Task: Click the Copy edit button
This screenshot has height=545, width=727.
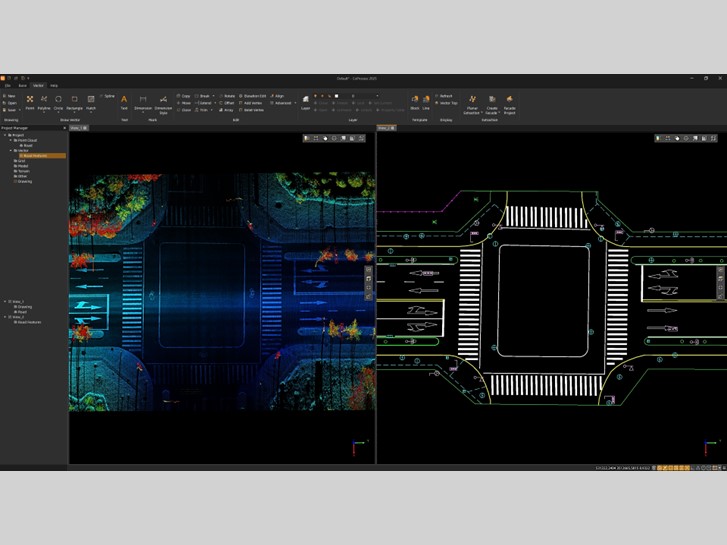Action: point(184,96)
